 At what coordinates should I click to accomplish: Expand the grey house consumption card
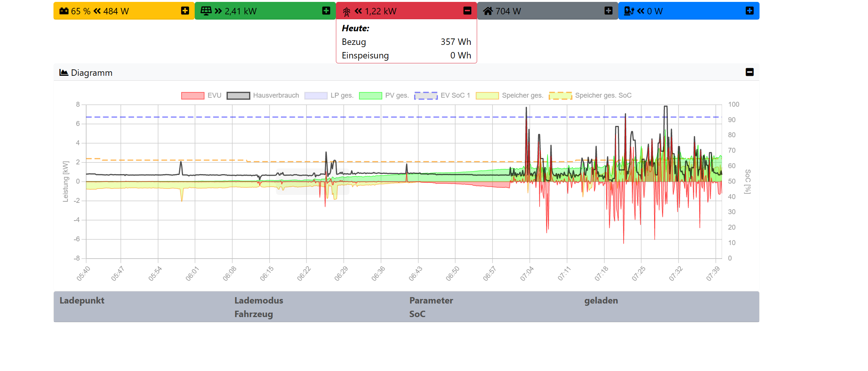coord(609,11)
